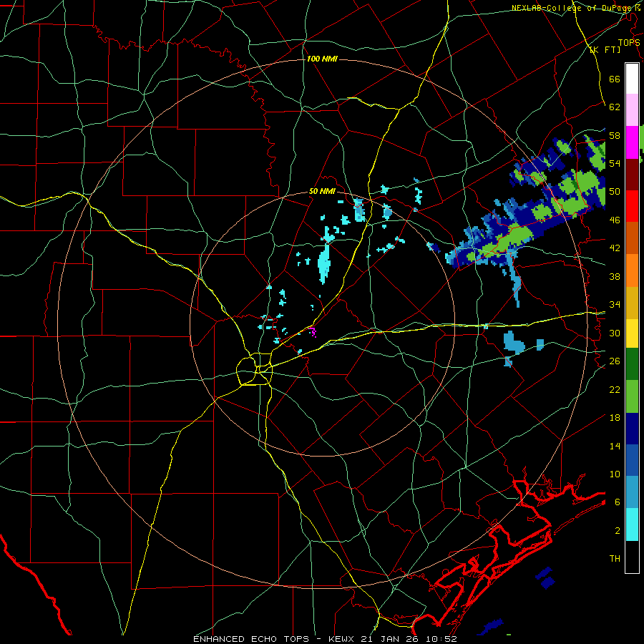Viewport: 644px width, 644px height.
Task: Click the 30 value on the scale
Action: tap(615, 333)
